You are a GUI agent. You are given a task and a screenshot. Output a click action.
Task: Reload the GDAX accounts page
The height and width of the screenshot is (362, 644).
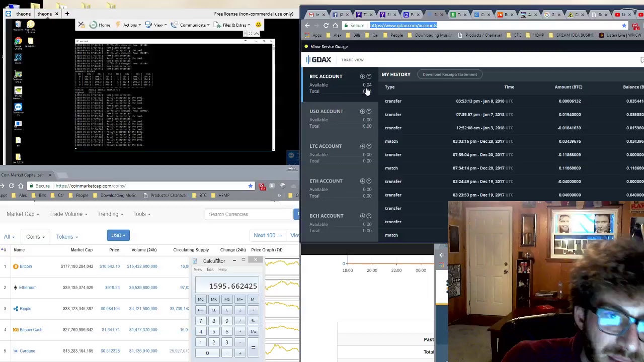(326, 25)
